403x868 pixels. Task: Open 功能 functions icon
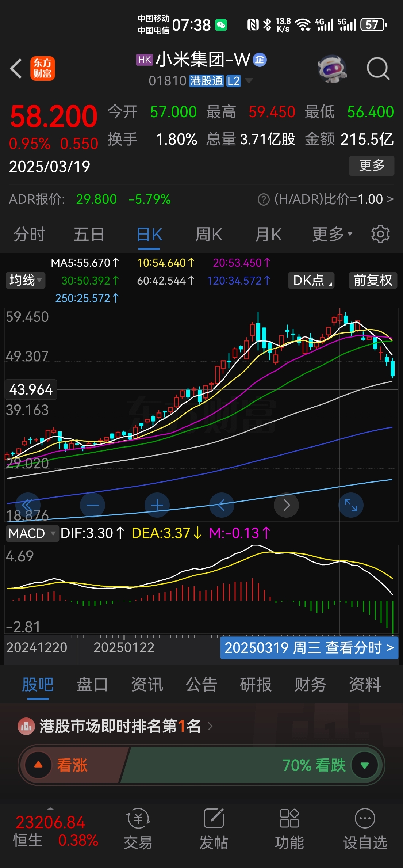tap(289, 819)
